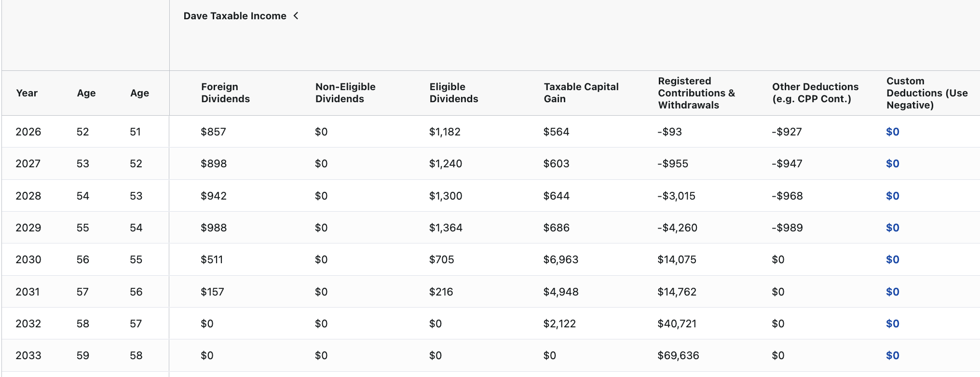
Task: Click Registered Contributions & Withdrawals header
Action: click(696, 93)
